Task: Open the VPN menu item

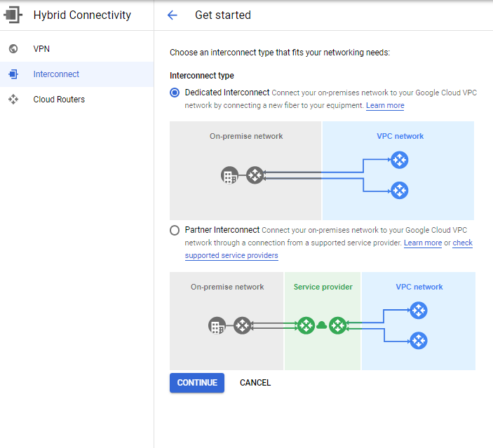Action: [x=41, y=49]
